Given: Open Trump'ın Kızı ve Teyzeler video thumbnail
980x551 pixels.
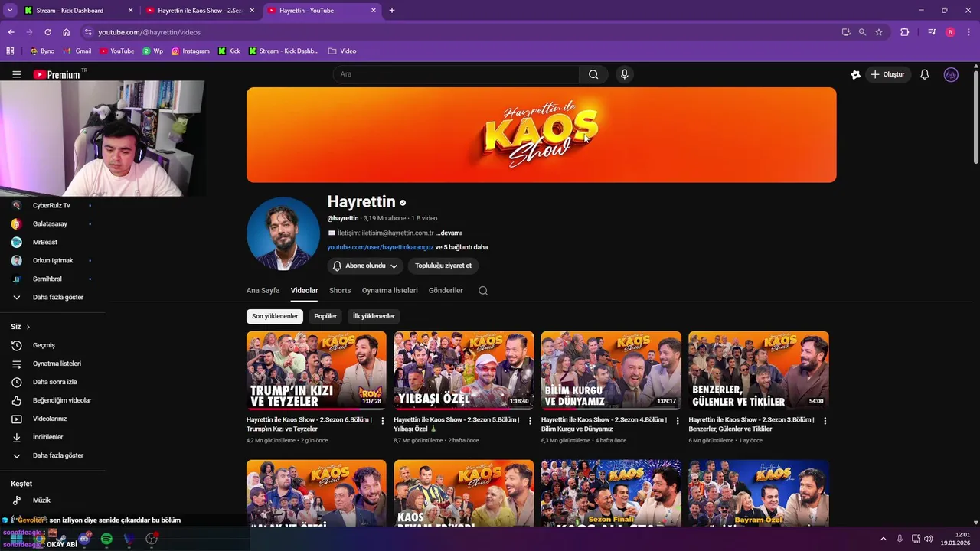Looking at the screenshot, I should (316, 370).
